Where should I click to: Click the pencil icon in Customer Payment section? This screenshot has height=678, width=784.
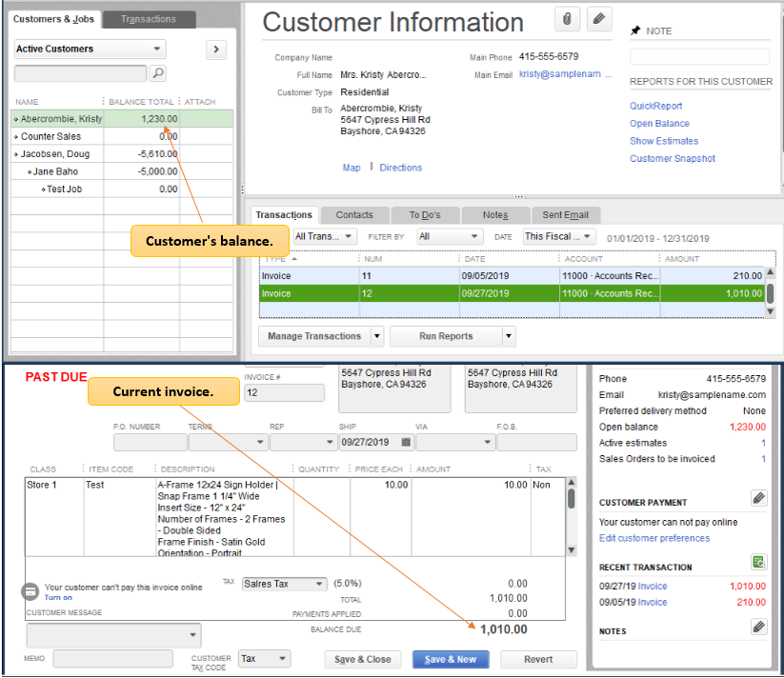click(758, 498)
